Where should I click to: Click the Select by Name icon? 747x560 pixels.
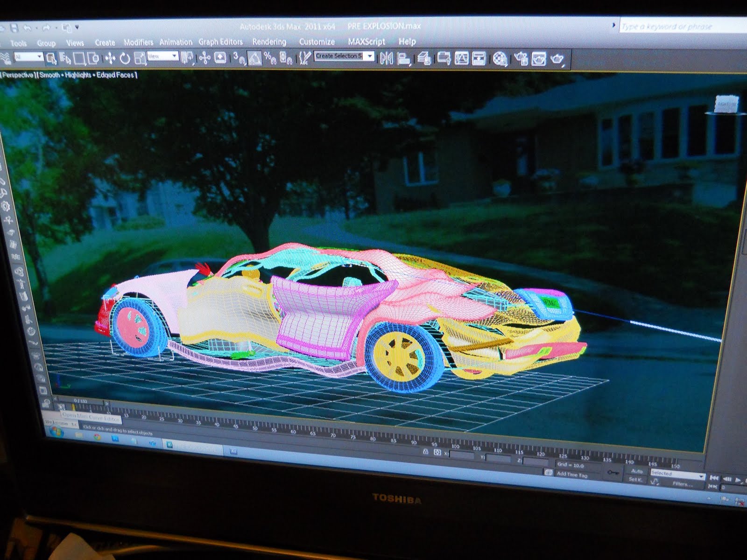pyautogui.click(x=65, y=58)
